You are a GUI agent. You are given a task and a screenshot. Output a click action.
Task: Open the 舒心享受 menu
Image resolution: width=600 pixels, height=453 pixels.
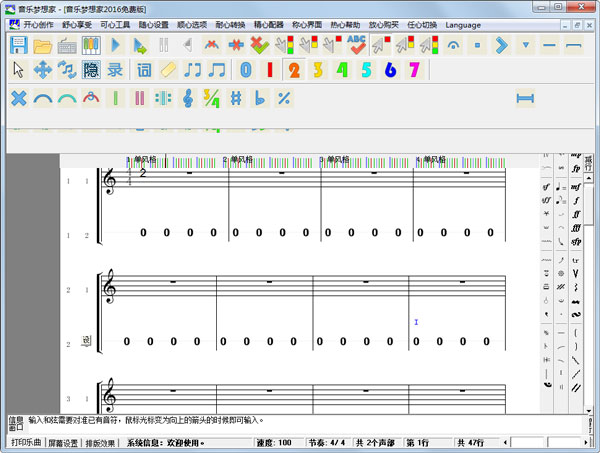click(77, 25)
